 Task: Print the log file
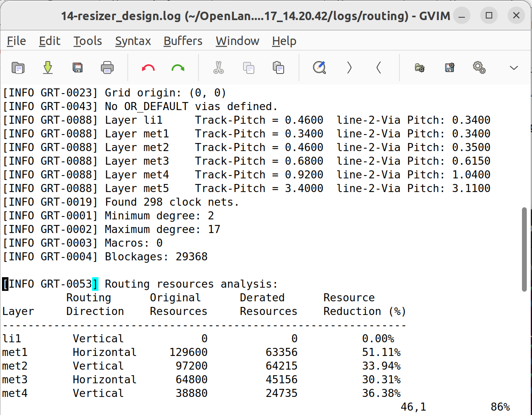click(106, 67)
